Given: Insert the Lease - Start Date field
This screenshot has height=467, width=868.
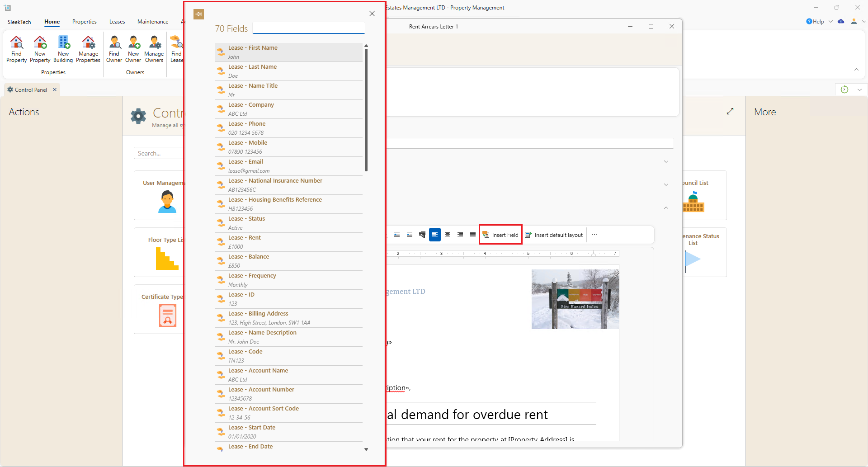Looking at the screenshot, I should [289, 432].
